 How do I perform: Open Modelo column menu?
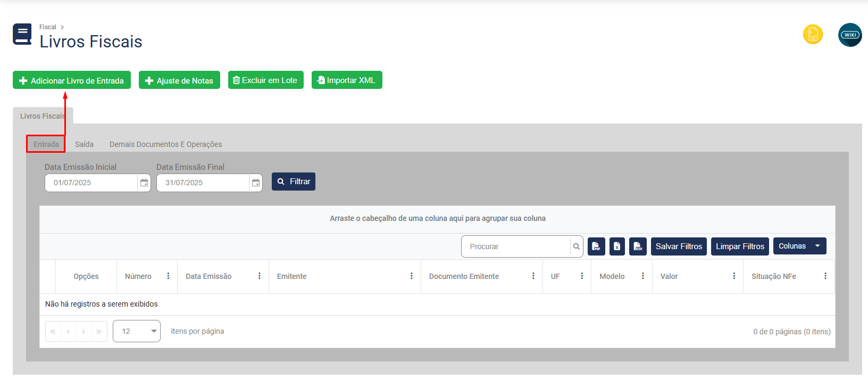(643, 276)
